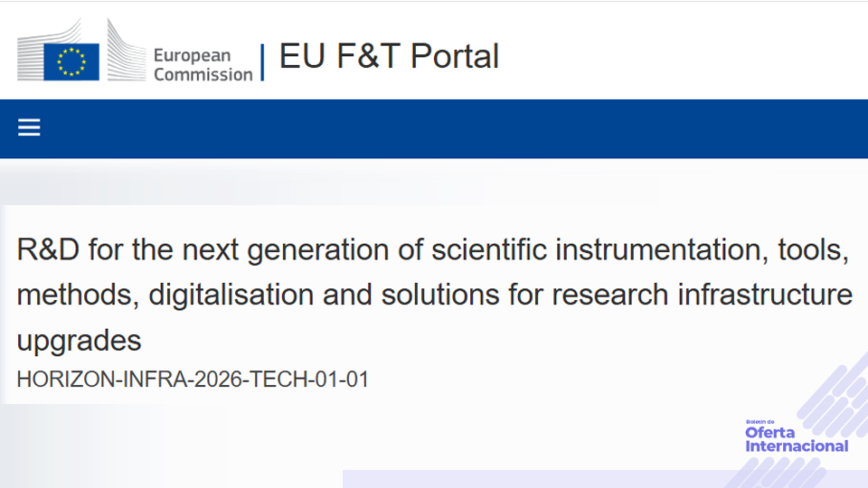Viewport: 868px width, 488px height.
Task: Click the blue navigation bar
Action: coord(452,128)
